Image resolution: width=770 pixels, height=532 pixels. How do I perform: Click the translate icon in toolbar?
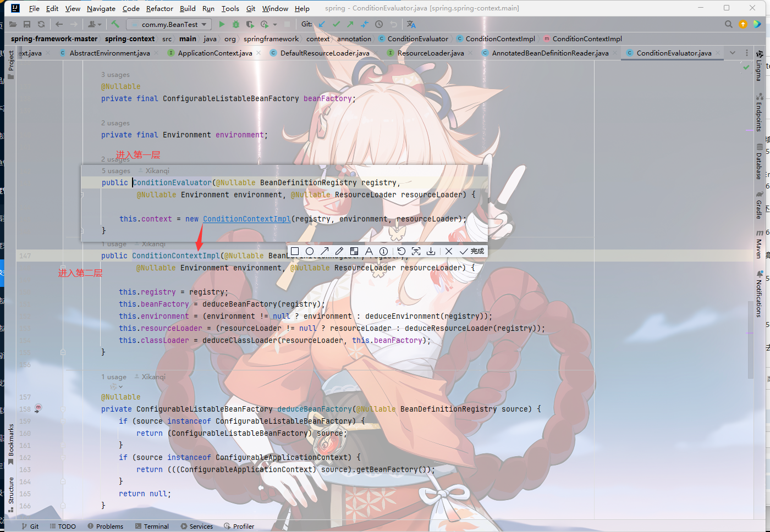coord(411,24)
